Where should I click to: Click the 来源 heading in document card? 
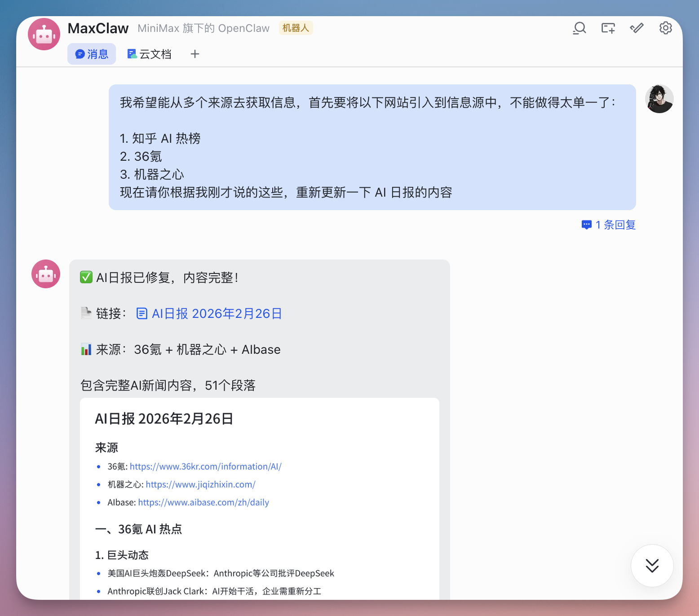[x=106, y=448]
